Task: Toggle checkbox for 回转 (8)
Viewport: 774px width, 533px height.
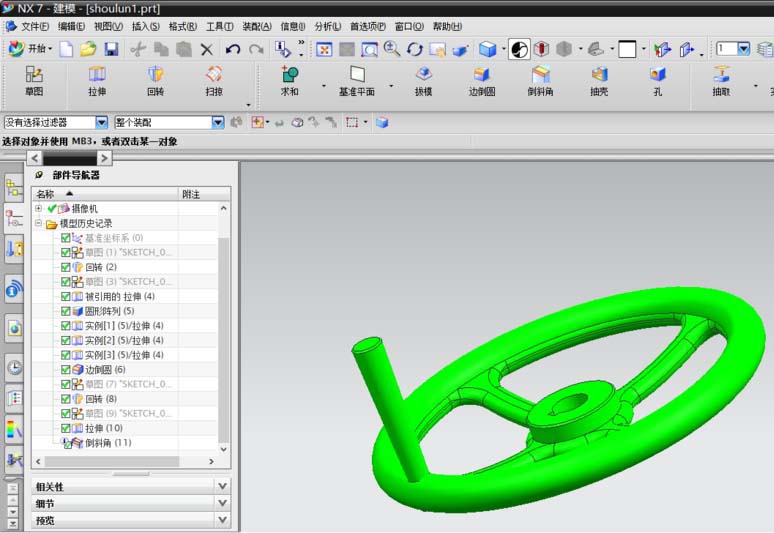Action: point(65,399)
